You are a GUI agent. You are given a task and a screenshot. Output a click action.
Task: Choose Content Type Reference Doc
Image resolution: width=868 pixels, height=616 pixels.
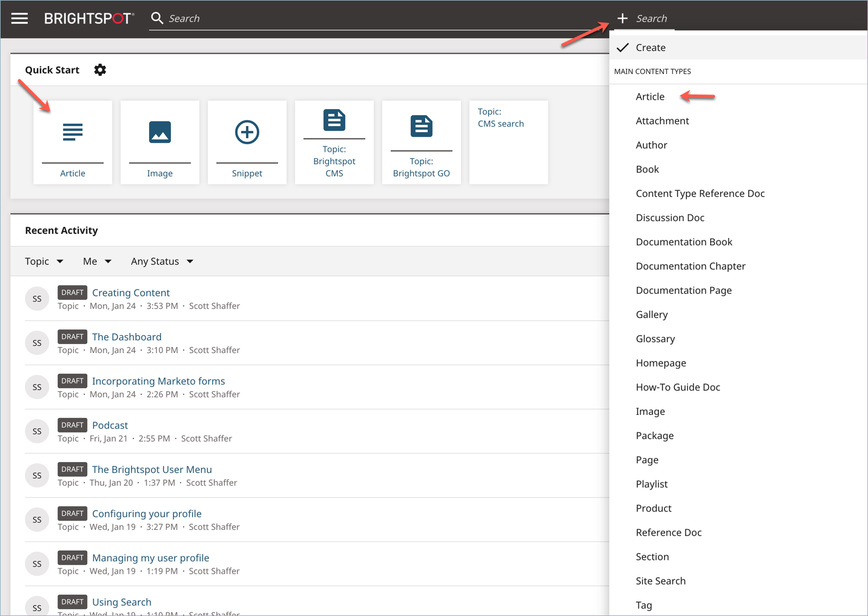point(700,193)
